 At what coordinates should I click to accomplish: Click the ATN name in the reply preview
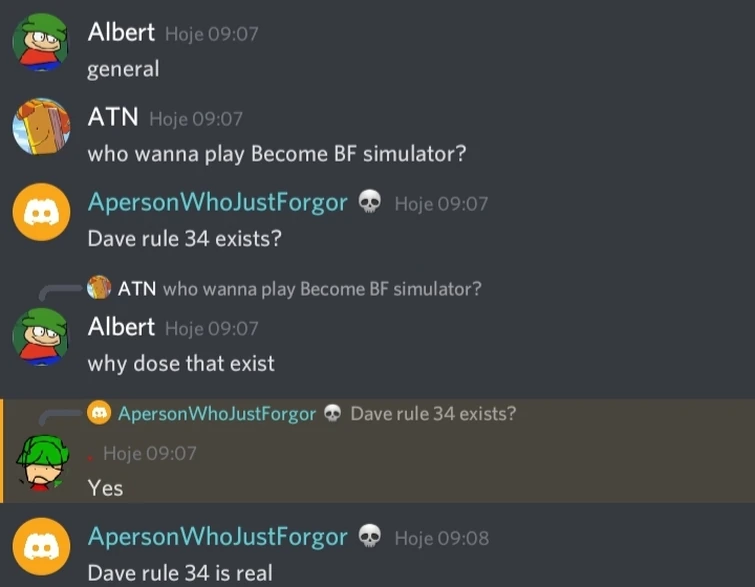coord(137,289)
